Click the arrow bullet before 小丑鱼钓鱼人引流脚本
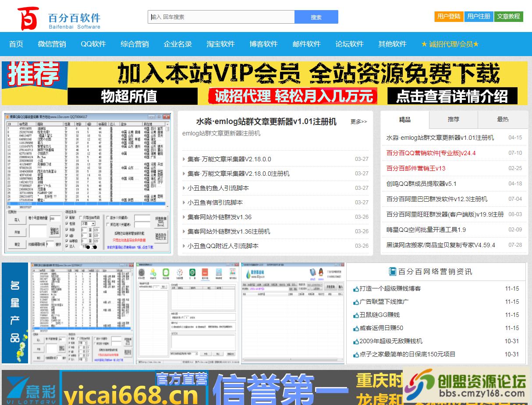Screen dimensions: 532x405 pos(184,188)
